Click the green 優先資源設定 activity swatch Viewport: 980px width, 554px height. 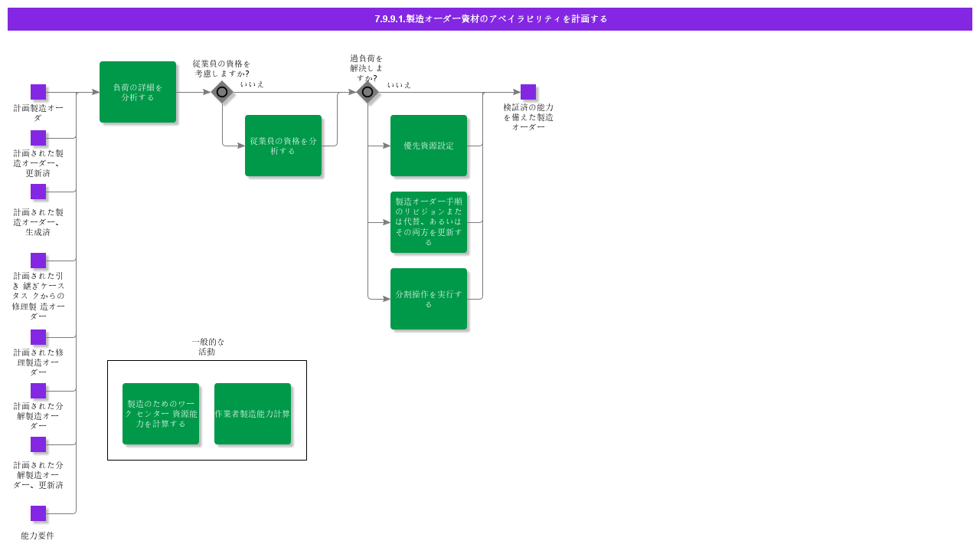click(429, 146)
